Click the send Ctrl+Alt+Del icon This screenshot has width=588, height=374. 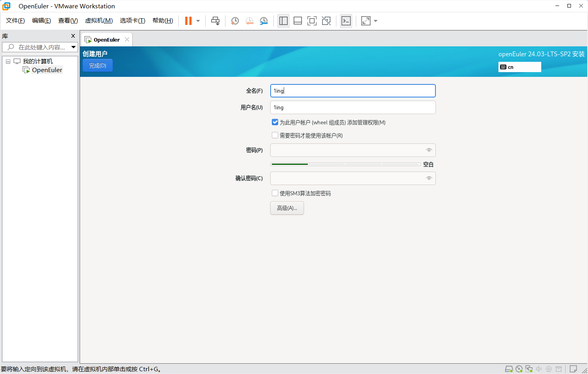215,21
